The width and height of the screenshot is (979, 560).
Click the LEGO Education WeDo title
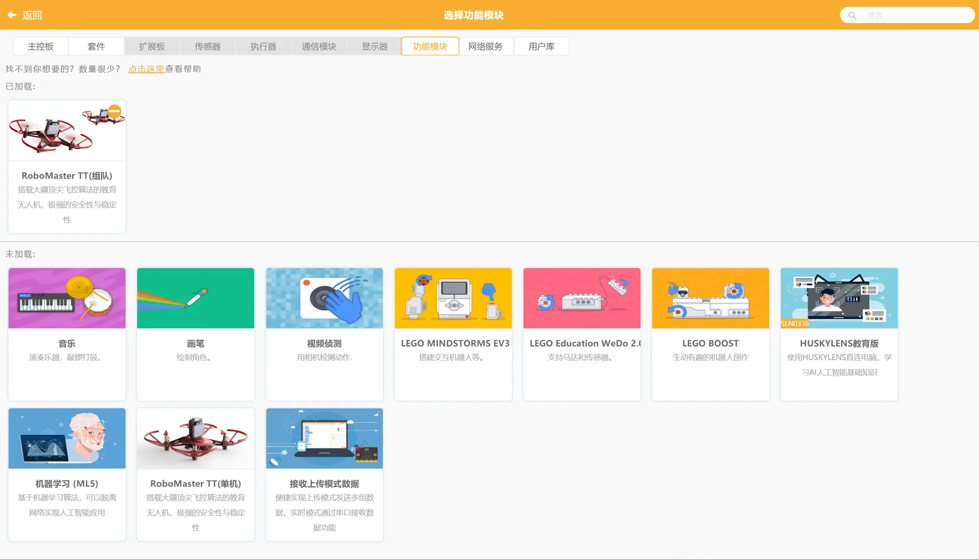pos(585,344)
